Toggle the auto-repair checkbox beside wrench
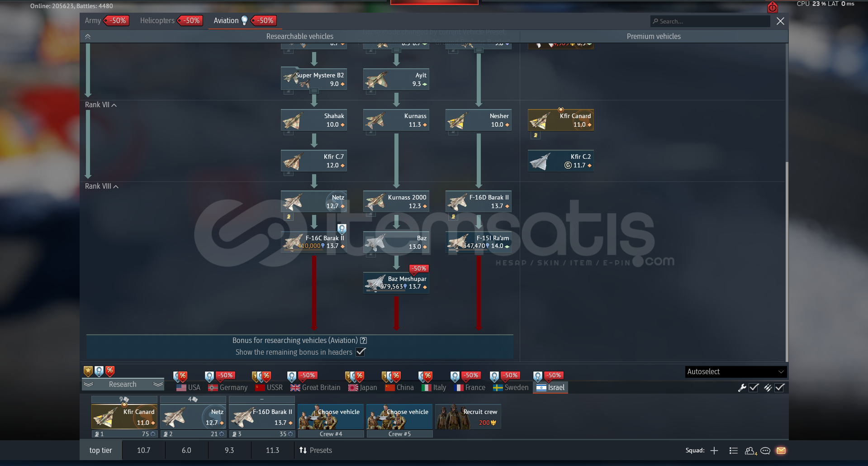 754,388
